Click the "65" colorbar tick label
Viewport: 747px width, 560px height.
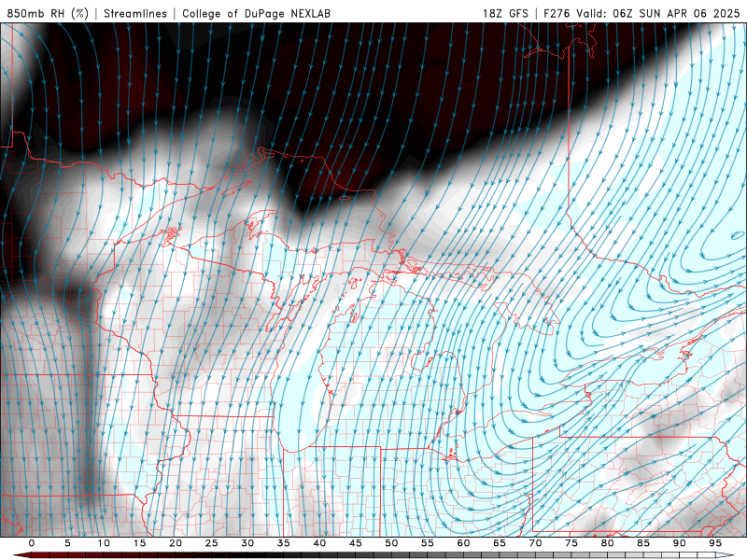coord(500,543)
